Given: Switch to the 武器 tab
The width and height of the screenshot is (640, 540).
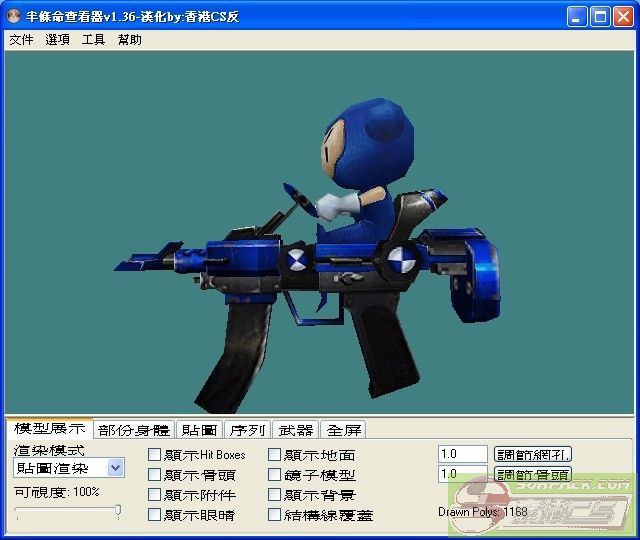Looking at the screenshot, I should (x=296, y=430).
